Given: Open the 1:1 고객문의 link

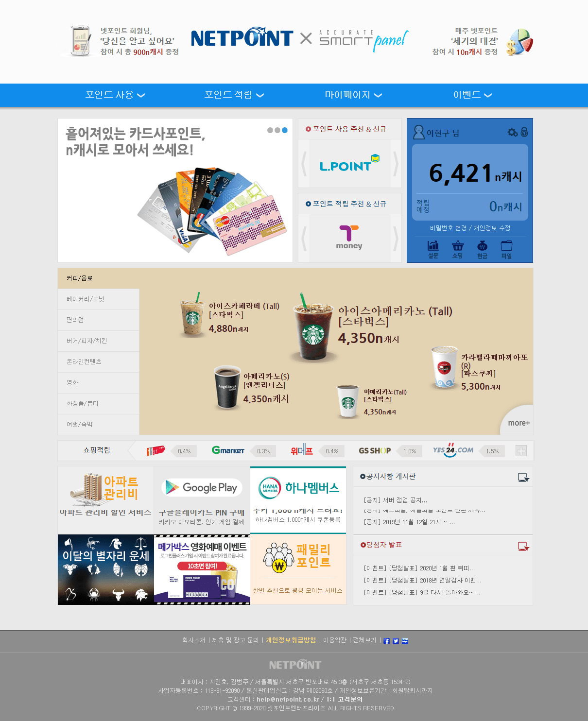Looking at the screenshot, I should 345,700.
